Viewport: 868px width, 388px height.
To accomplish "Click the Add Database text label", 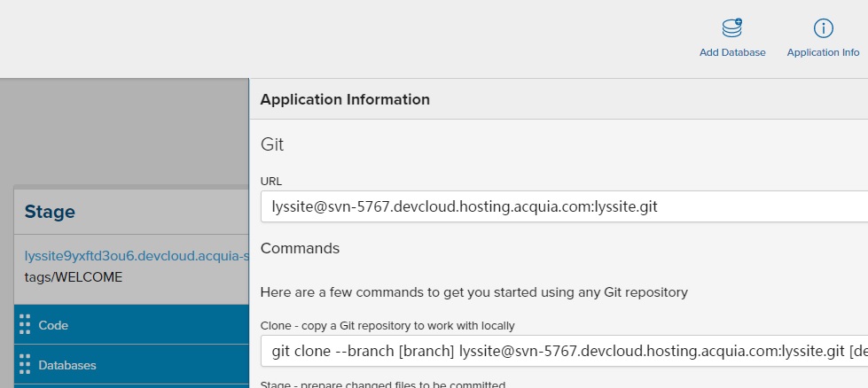I will pos(732,53).
